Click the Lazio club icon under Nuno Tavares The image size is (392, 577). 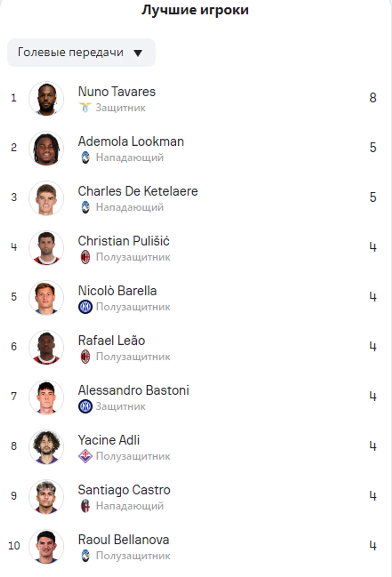click(85, 108)
